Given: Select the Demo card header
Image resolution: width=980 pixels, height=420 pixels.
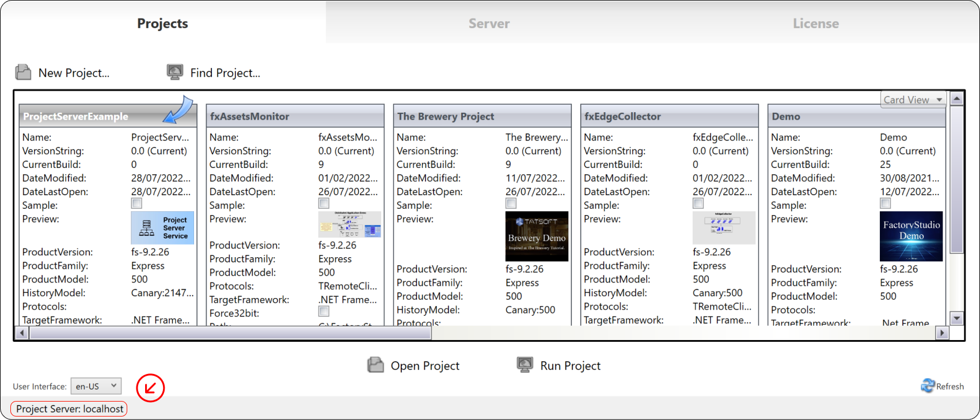Looking at the screenshot, I should click(x=857, y=116).
